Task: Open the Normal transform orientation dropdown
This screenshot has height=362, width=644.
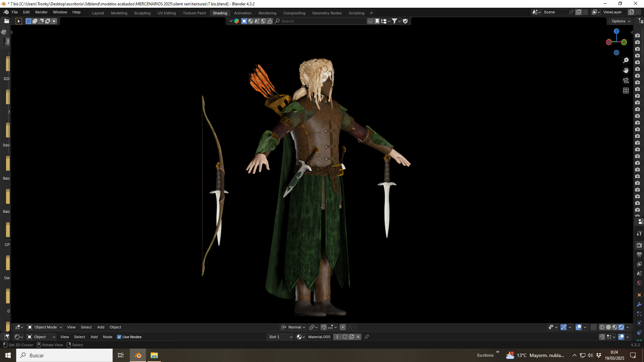Action: click(293, 327)
